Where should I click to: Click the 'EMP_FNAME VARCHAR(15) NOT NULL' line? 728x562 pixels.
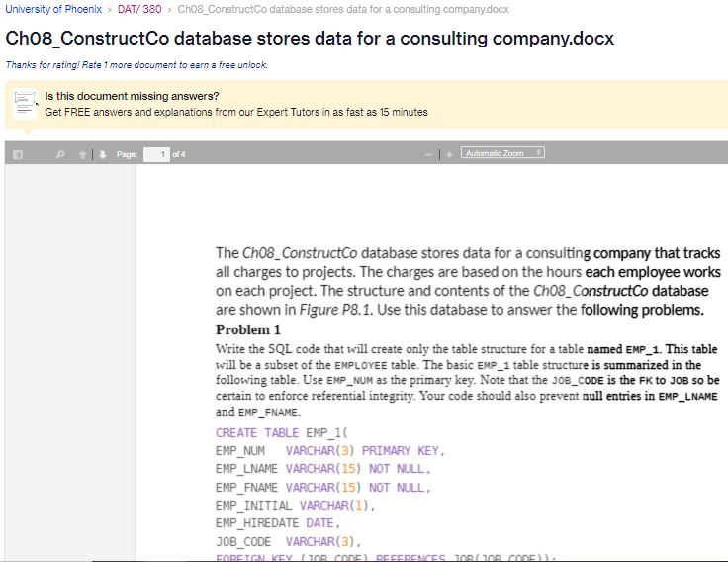(323, 487)
